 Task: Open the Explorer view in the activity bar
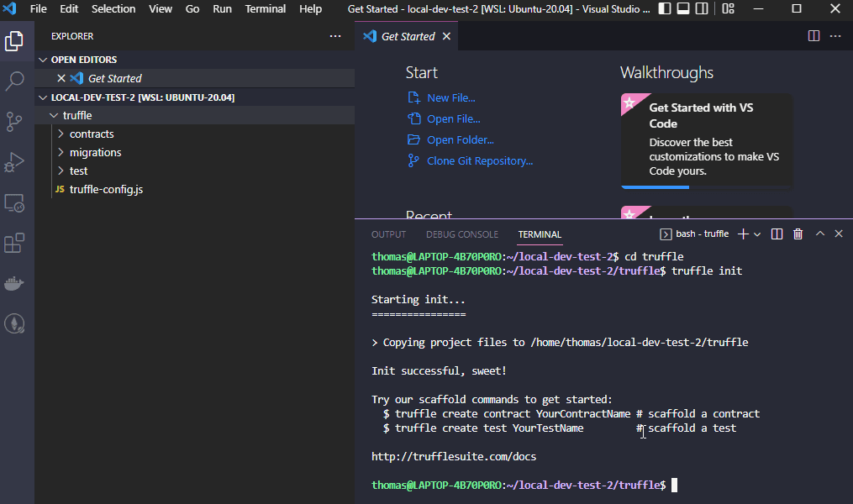14,41
